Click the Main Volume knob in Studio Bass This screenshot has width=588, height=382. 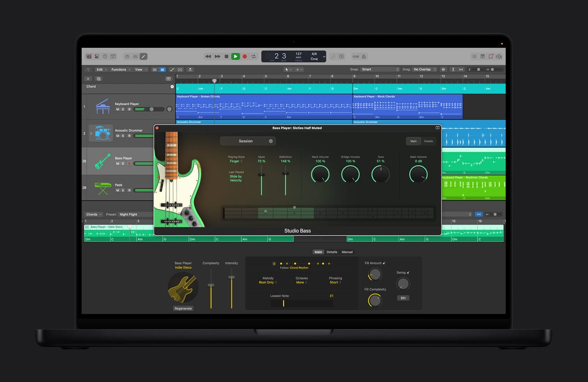coord(418,174)
